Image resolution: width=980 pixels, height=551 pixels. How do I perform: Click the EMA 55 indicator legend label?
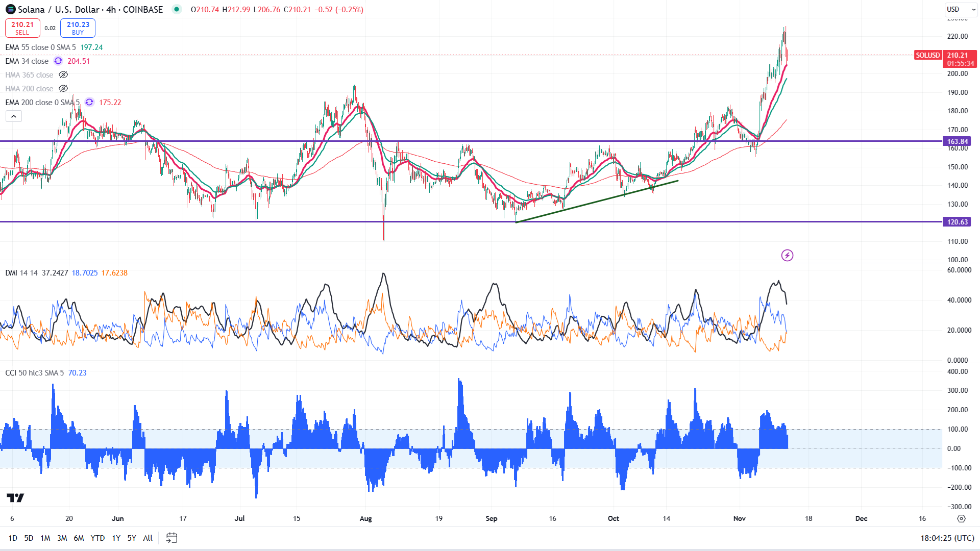(40, 47)
